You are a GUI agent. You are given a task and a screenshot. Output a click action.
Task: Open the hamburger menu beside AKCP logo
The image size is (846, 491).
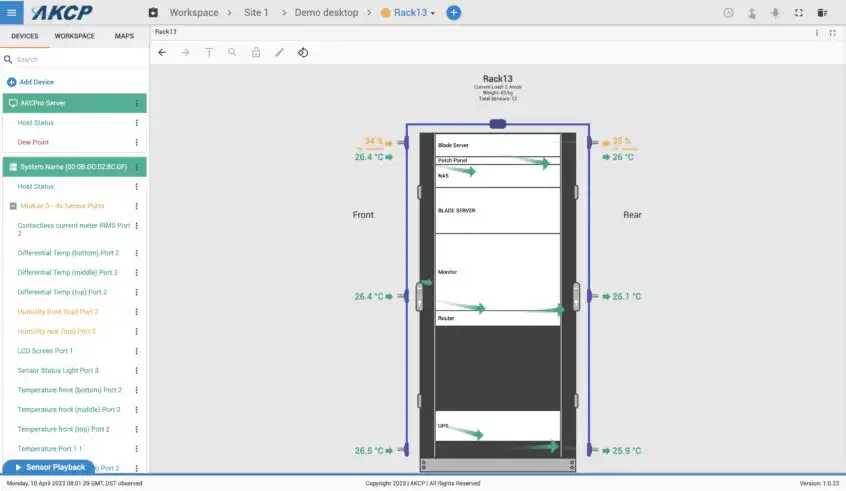click(x=11, y=12)
